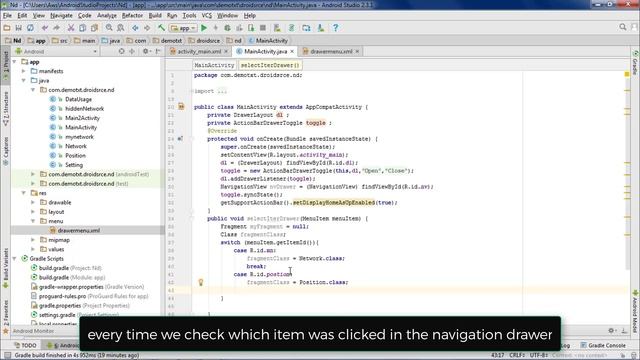This screenshot has height=360, width=640.
Task: Open the Gradle Console tool window
Action: pos(603,345)
